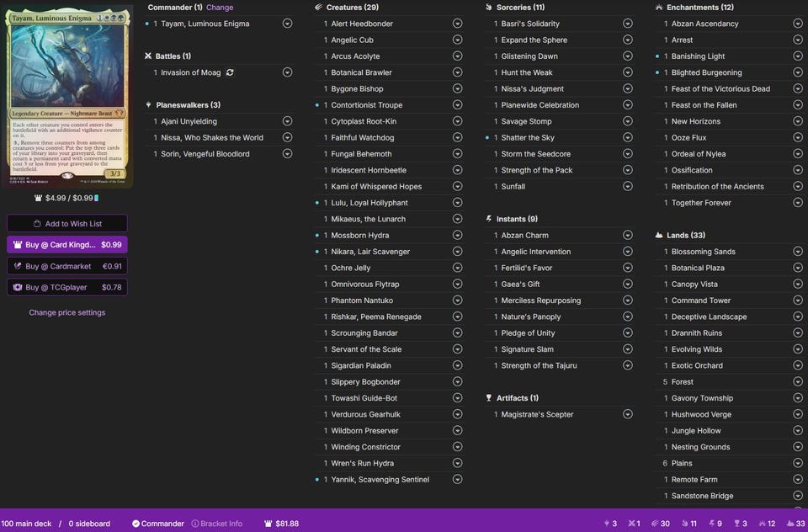The height and width of the screenshot is (532, 808).
Task: Click the footer sorcery count icon showing 11
Action: [685, 524]
